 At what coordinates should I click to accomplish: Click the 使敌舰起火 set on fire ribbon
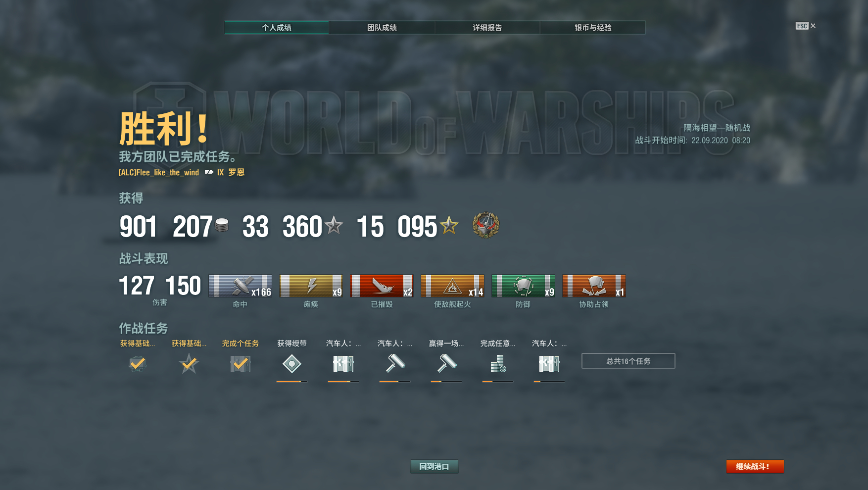tap(452, 286)
